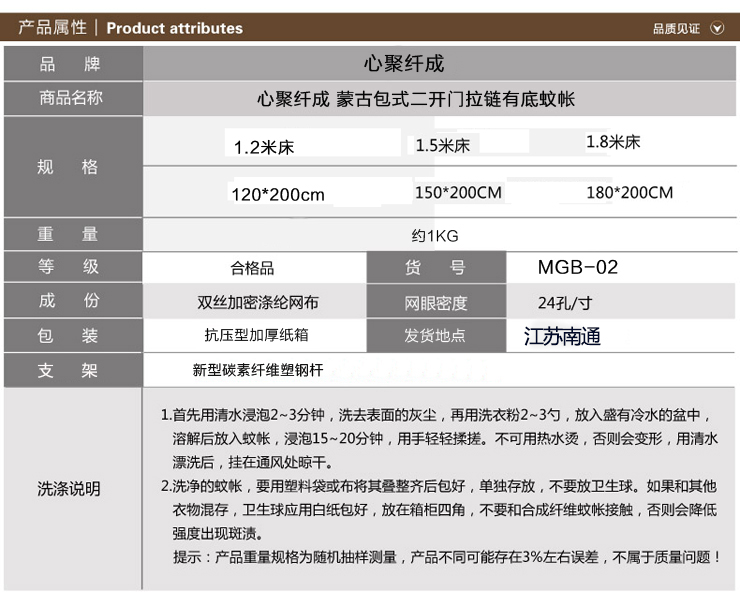The image size is (740, 606).
Task: Click the item number MGB-02
Action: point(578,267)
